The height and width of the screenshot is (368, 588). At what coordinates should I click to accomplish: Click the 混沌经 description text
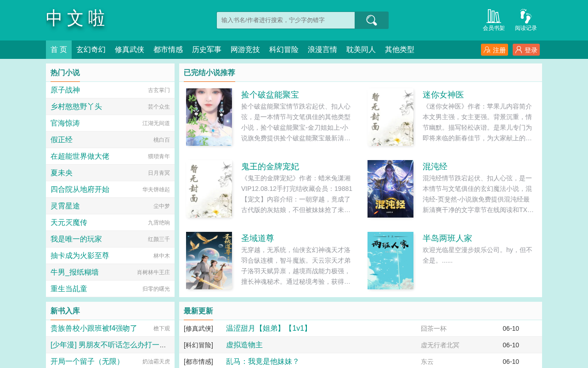point(478,194)
